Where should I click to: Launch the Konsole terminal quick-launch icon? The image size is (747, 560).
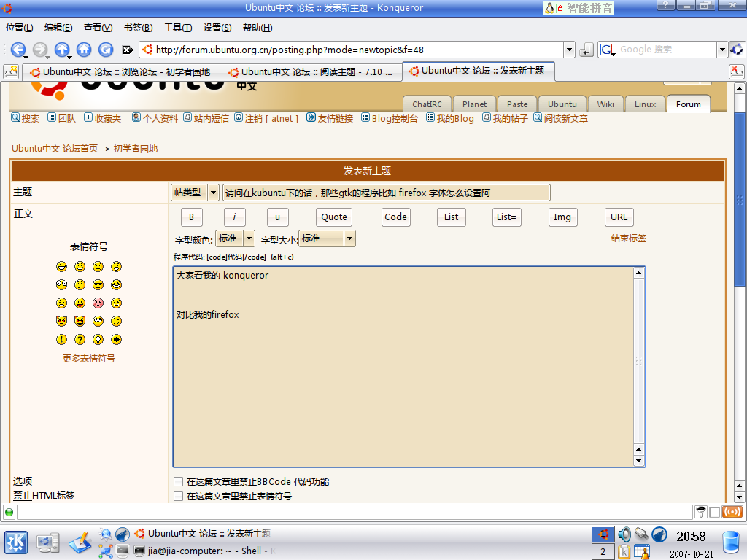(x=123, y=551)
